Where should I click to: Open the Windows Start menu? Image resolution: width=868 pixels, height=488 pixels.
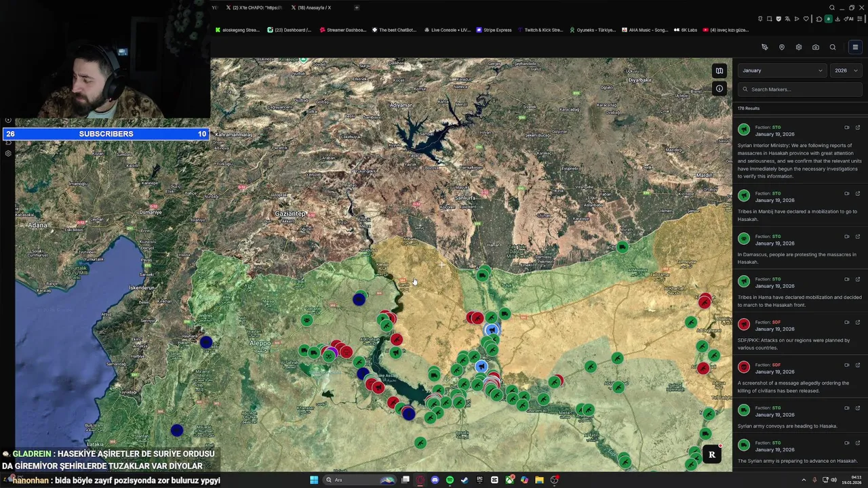pyautogui.click(x=314, y=480)
